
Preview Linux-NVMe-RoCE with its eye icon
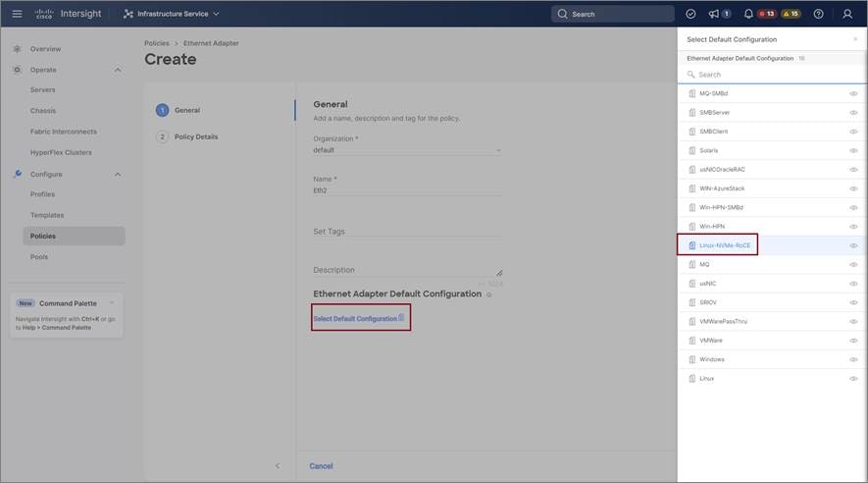[853, 245]
